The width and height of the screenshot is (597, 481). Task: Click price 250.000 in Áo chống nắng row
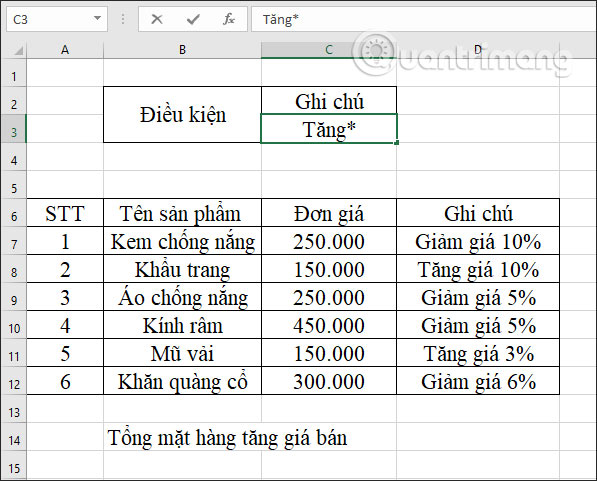[329, 297]
